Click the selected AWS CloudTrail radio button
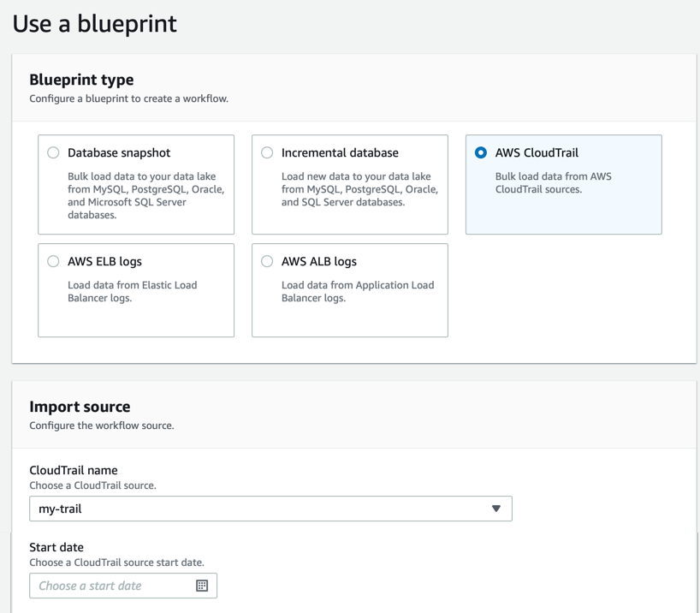The image size is (700, 613). (481, 152)
